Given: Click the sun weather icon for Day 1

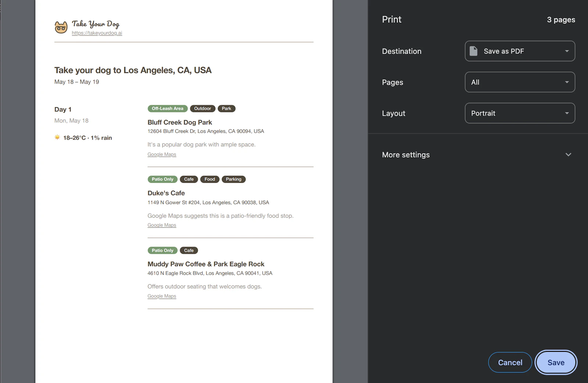Looking at the screenshot, I should coord(57,137).
